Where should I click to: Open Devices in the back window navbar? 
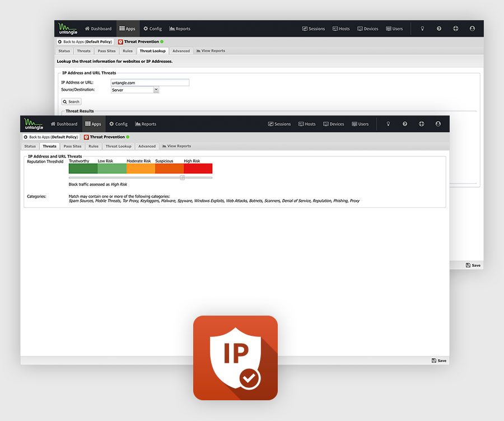click(x=368, y=29)
